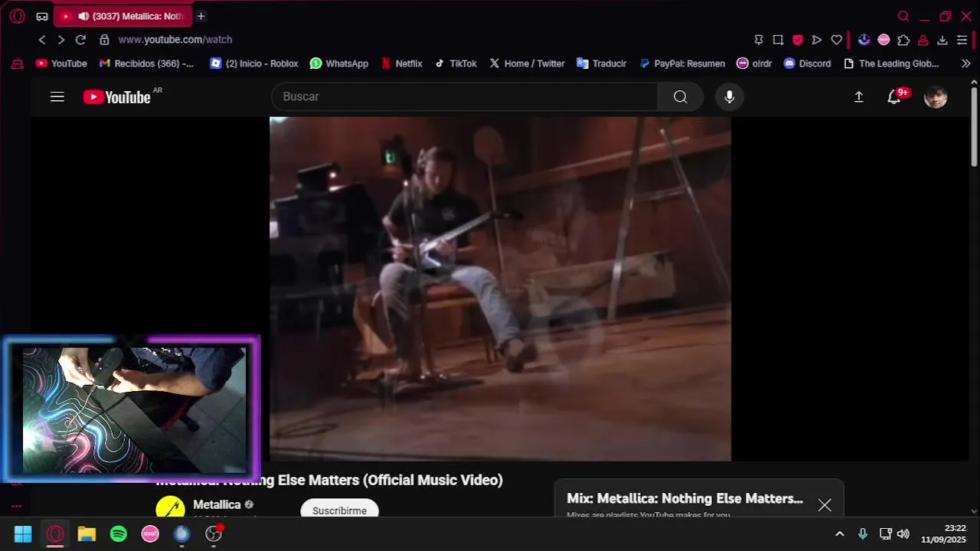This screenshot has width=980, height=551.
Task: Open browser tab search magnifier
Action: pyautogui.click(x=903, y=16)
